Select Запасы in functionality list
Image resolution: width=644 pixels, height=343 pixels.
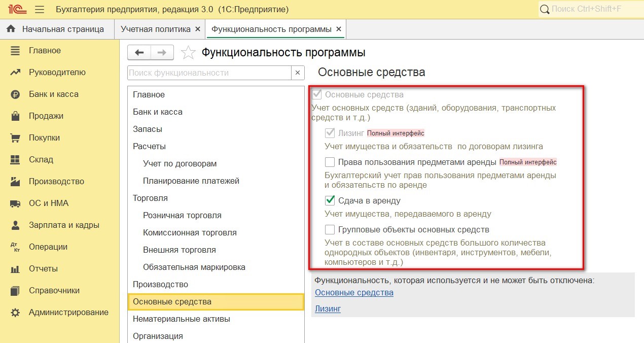216,129
